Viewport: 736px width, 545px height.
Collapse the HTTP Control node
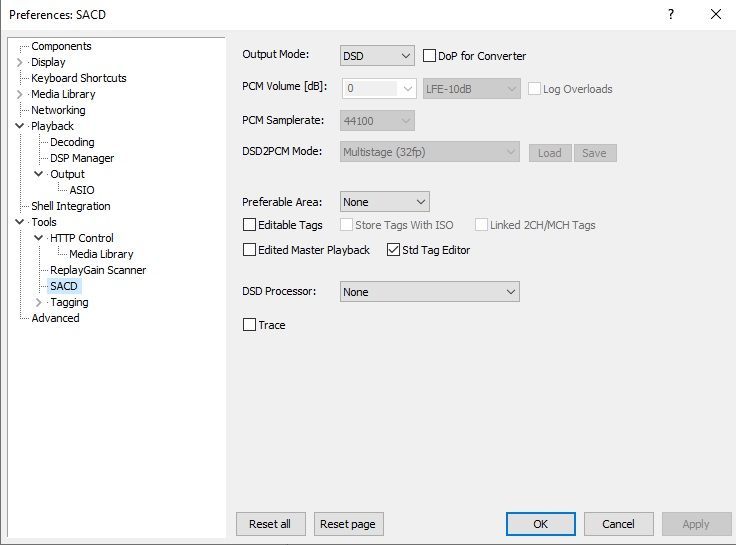[38, 238]
